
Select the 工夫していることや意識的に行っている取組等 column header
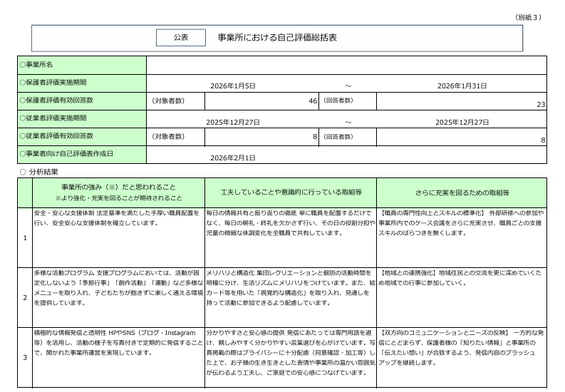click(290, 192)
